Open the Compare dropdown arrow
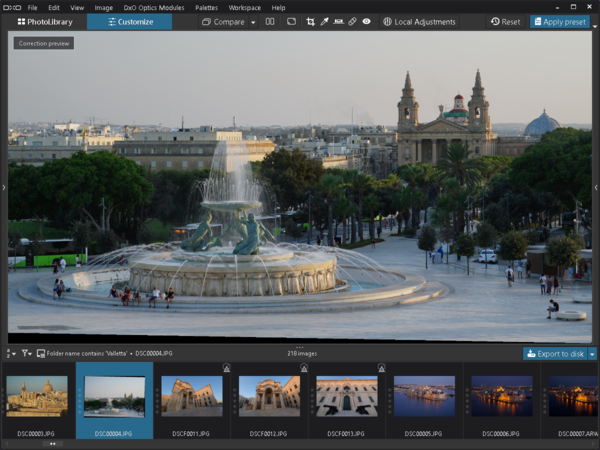The width and height of the screenshot is (600, 450). tap(253, 21)
